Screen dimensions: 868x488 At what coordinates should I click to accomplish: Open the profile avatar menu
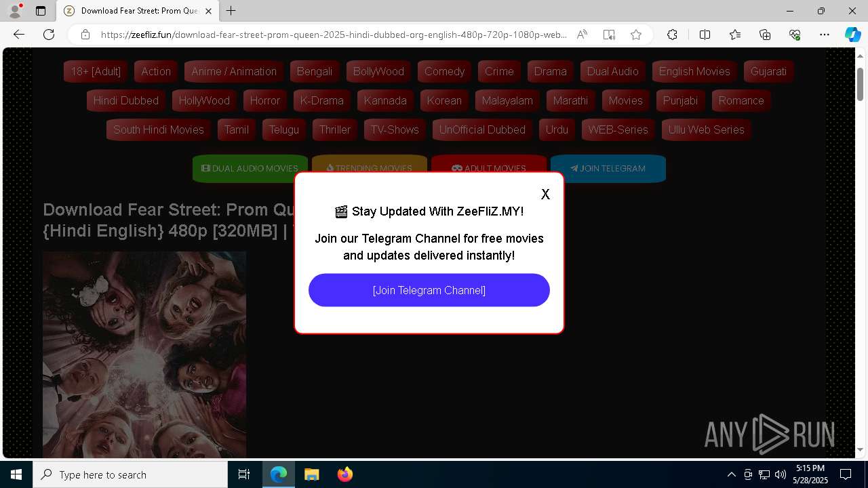[15, 11]
